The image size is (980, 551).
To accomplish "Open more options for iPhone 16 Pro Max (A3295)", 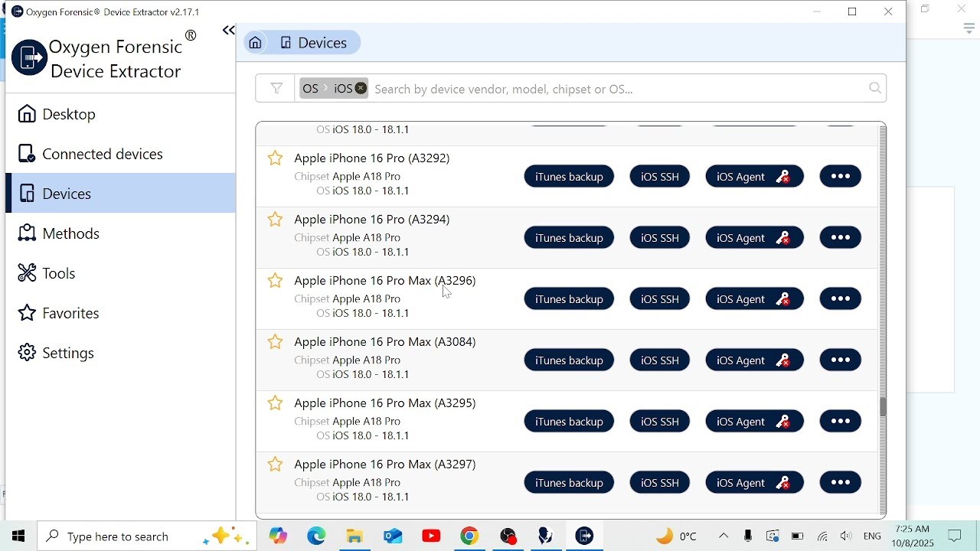I will pyautogui.click(x=841, y=422).
